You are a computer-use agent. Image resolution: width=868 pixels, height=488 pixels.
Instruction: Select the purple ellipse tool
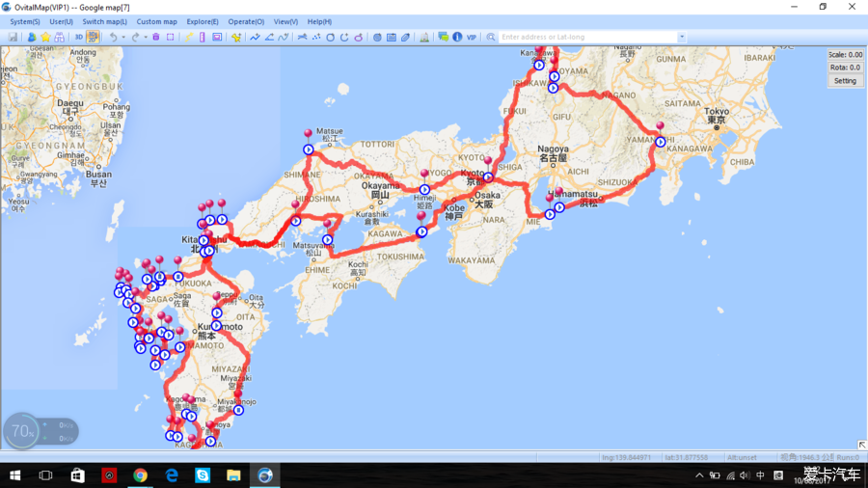(x=359, y=37)
